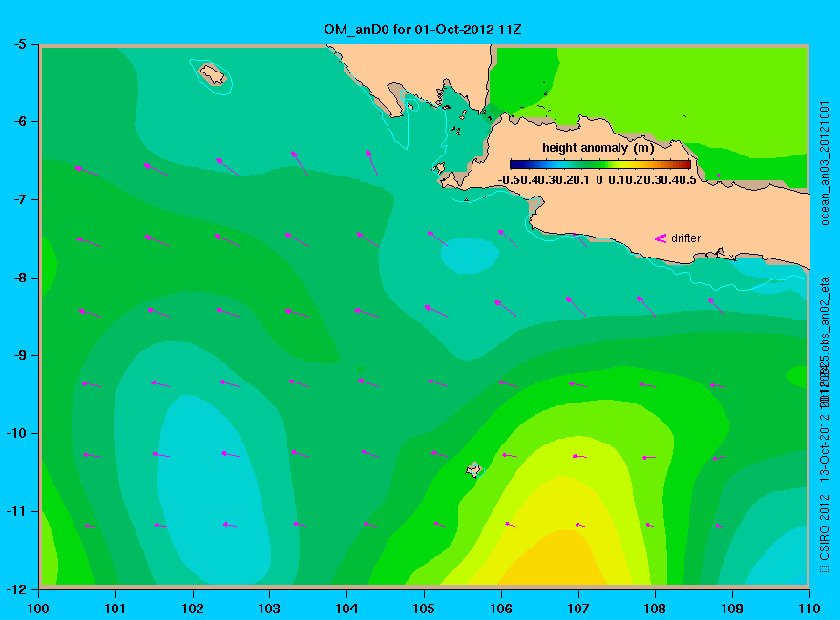Click the "height anomaly (m)" colorbar title
Viewport: 840px width, 620px height.
pyautogui.click(x=598, y=147)
